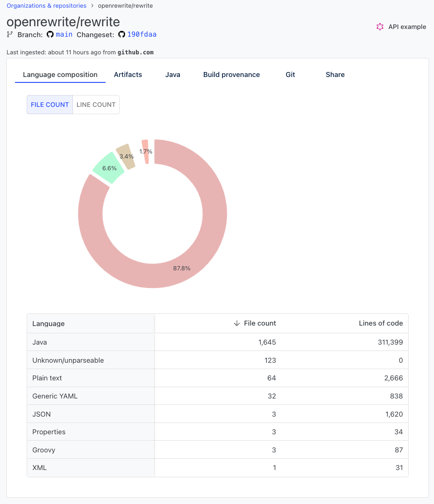Click the git branch icon beside Branch

pyautogui.click(x=10, y=34)
